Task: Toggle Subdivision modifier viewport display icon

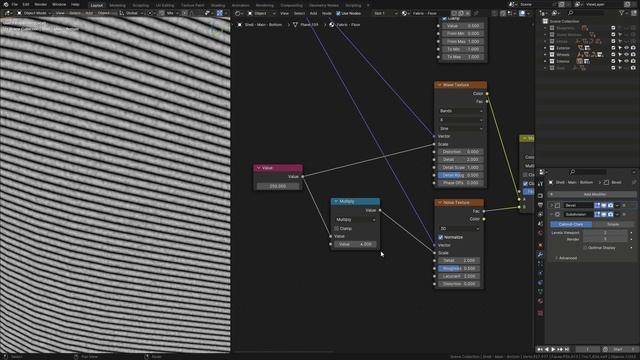Action: (x=604, y=214)
